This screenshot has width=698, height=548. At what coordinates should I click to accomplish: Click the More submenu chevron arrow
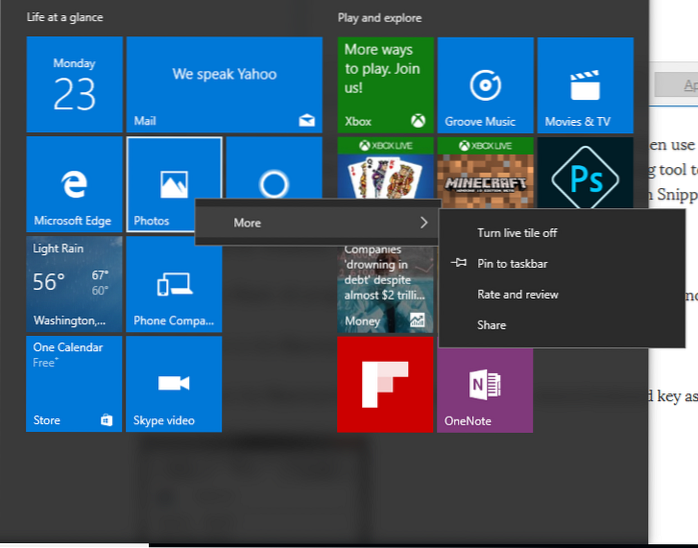click(424, 223)
